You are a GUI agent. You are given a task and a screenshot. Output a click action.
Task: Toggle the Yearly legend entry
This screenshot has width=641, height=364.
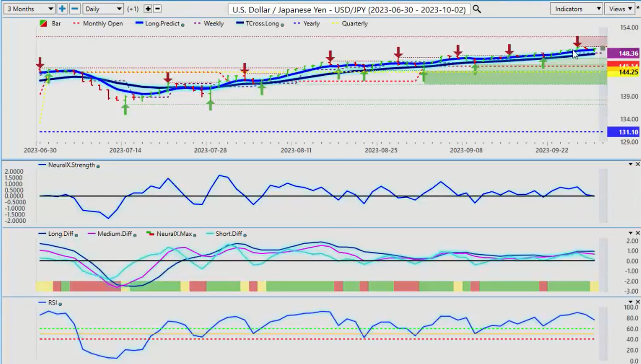point(307,23)
